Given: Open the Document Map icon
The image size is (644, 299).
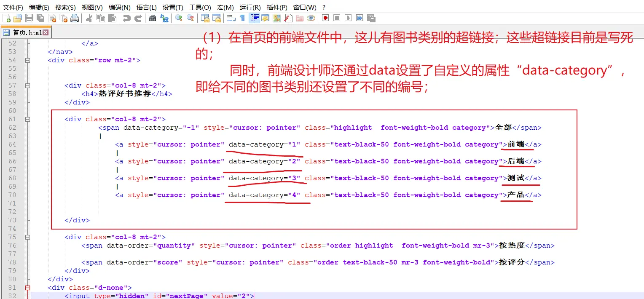Looking at the screenshot, I should [277, 18].
